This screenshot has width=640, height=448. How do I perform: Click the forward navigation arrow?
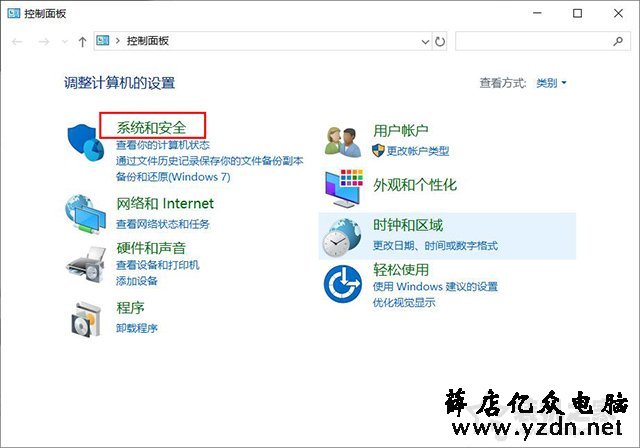(44, 41)
